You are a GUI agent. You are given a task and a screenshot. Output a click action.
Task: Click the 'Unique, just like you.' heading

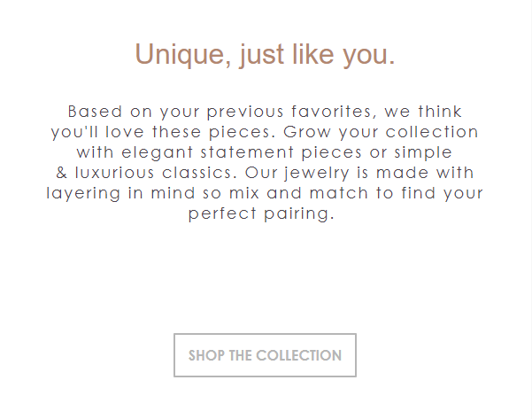click(265, 55)
